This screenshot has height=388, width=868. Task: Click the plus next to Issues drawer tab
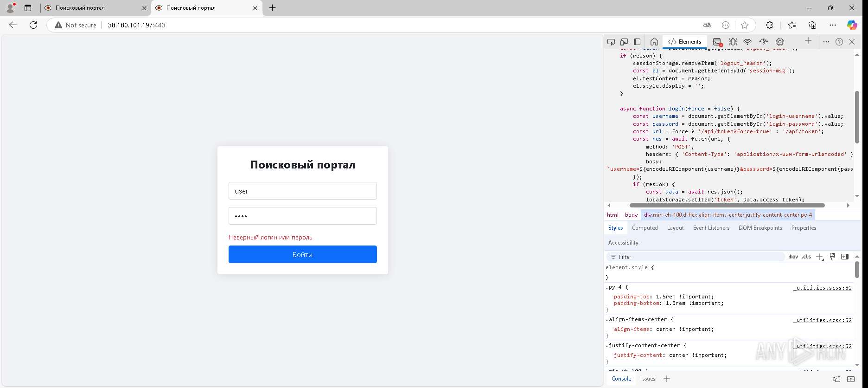click(667, 379)
